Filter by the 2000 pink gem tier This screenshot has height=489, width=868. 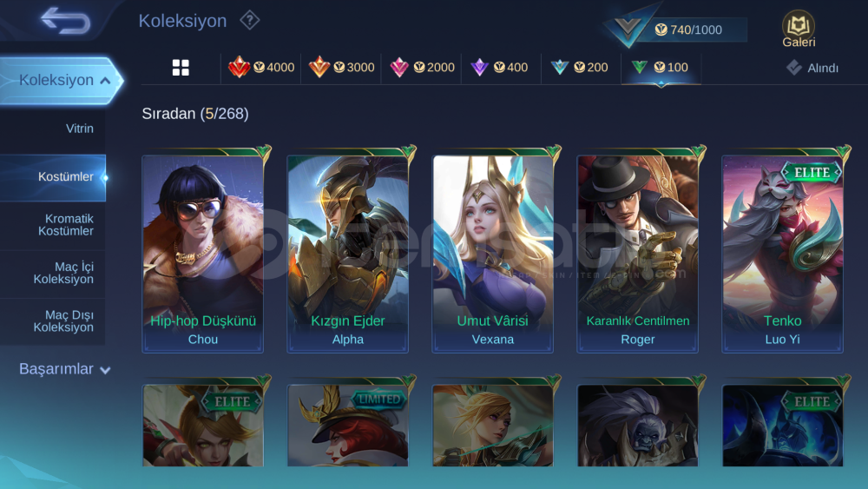click(x=421, y=68)
